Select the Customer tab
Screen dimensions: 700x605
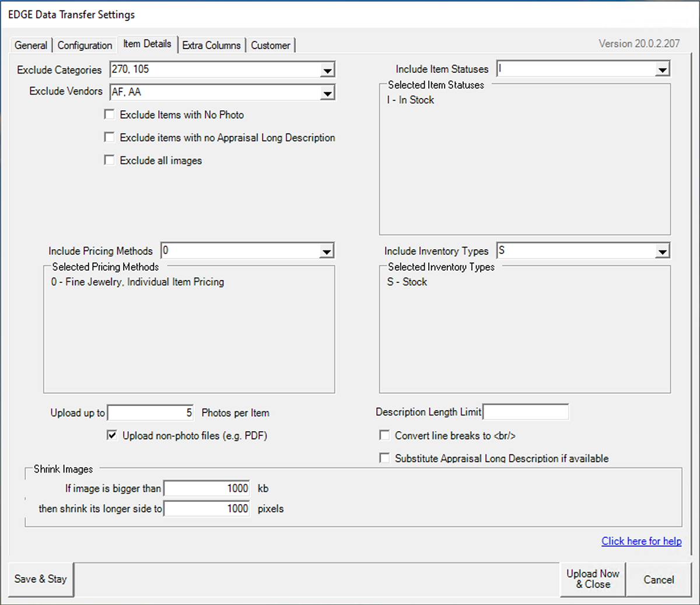pos(270,46)
